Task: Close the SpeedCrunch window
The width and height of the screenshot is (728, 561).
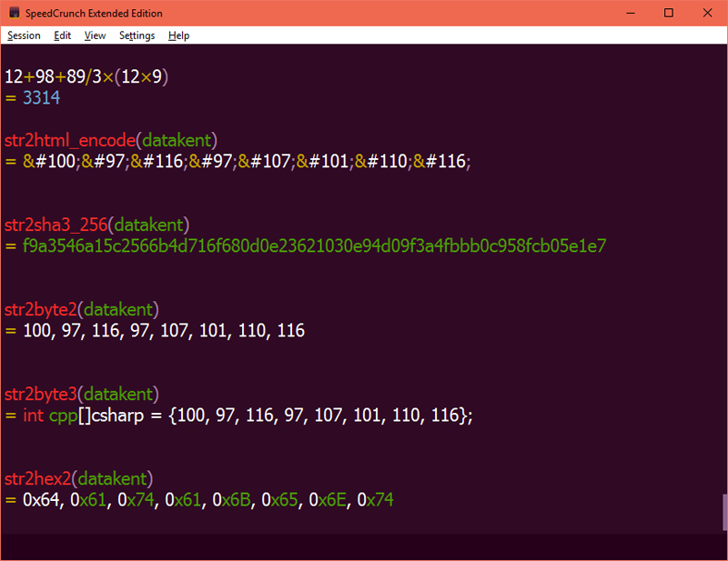Action: [x=707, y=13]
